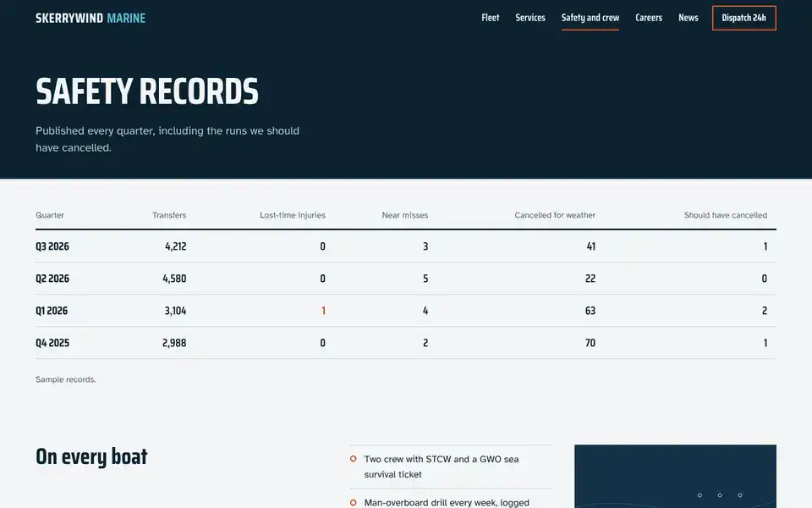Open the Services nav item

point(530,18)
